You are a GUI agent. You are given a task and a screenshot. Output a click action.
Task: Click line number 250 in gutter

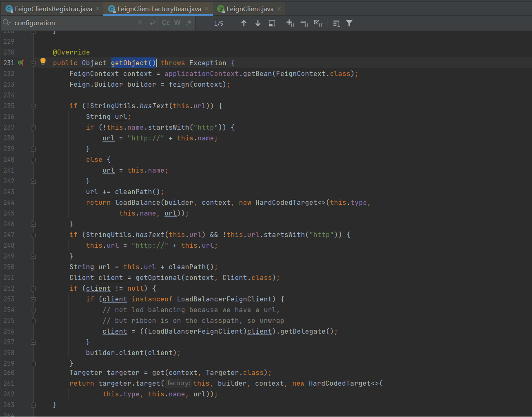tap(9, 267)
